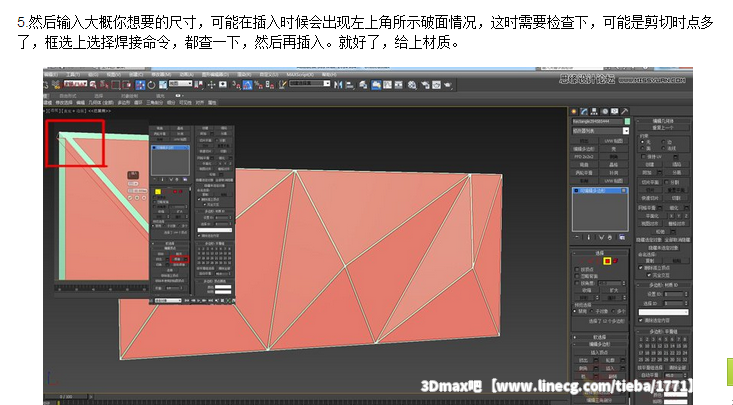Click the 插入顶点 button
The image size is (733, 405).
pos(599,352)
